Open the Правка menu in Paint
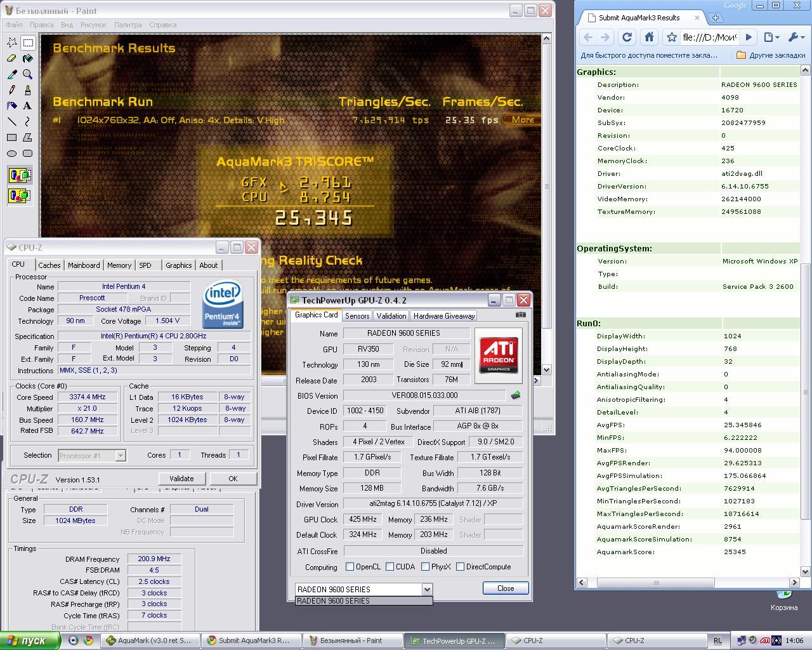The height and width of the screenshot is (650, 812). point(41,25)
